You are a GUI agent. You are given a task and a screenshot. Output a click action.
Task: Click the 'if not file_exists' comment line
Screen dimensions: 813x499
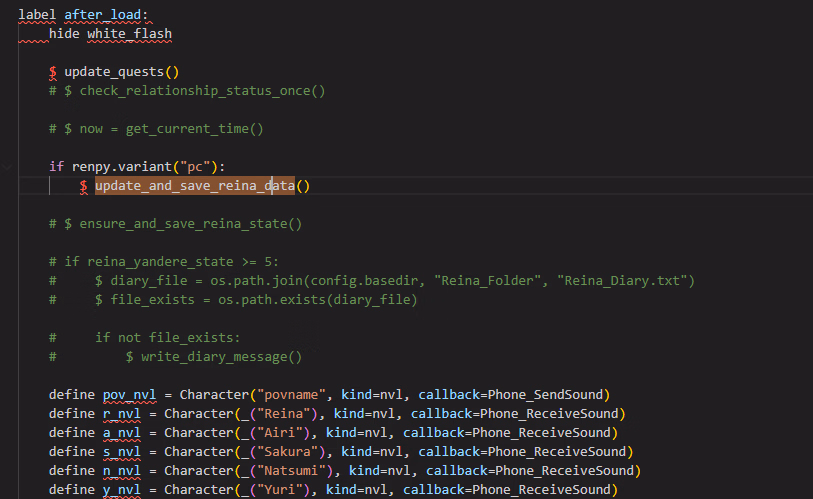pos(167,338)
